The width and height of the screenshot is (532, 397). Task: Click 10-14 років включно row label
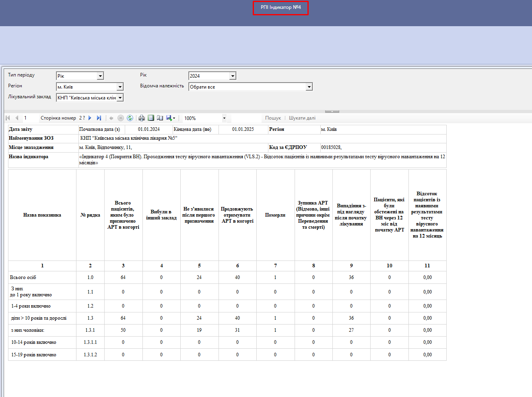click(34, 342)
